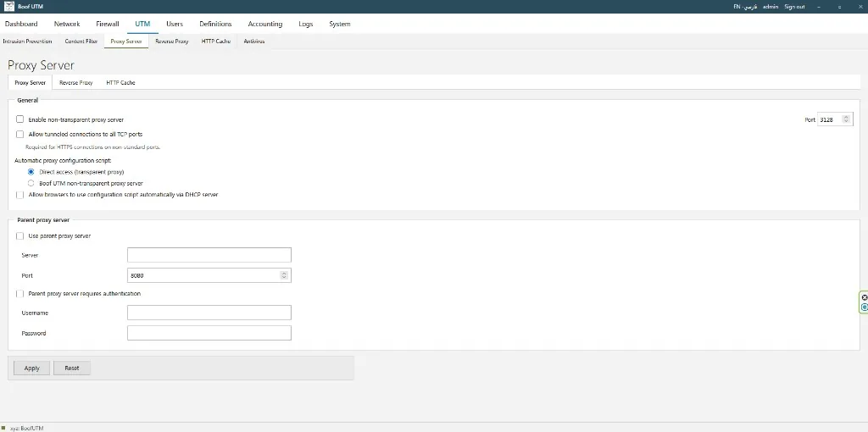The height and width of the screenshot is (432, 868).
Task: Select Reverse Proxy in the UTM submenu bar
Action: click(x=171, y=42)
